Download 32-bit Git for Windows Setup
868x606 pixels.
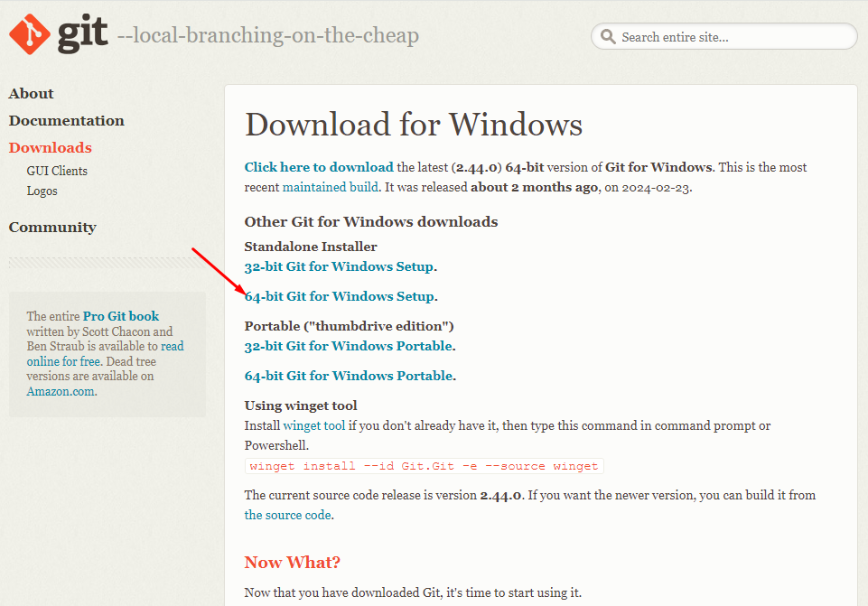339,266
